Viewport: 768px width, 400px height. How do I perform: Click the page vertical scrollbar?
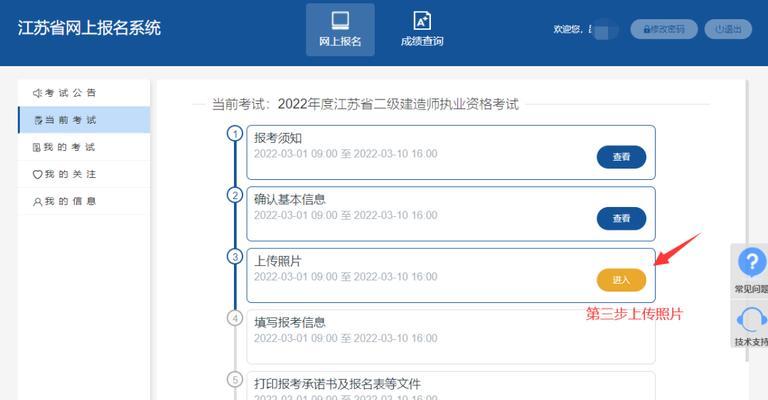click(x=747, y=220)
